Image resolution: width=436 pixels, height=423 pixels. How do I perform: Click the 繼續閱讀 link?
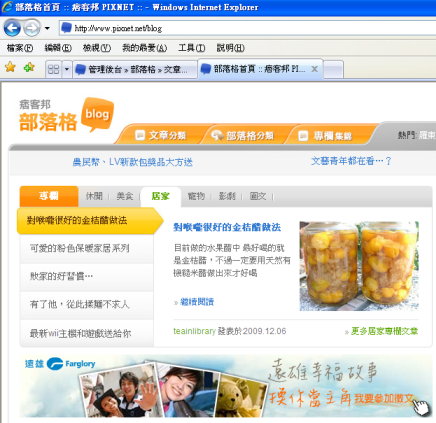click(197, 302)
